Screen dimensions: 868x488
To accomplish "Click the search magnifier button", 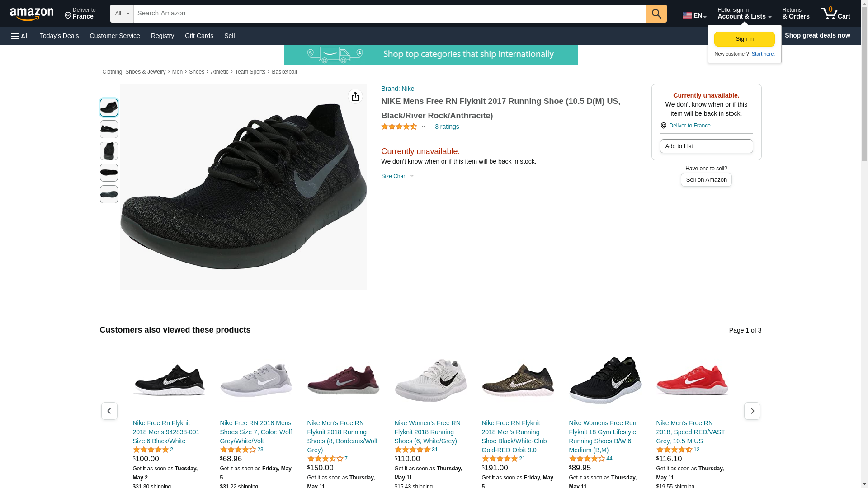I will (656, 14).
